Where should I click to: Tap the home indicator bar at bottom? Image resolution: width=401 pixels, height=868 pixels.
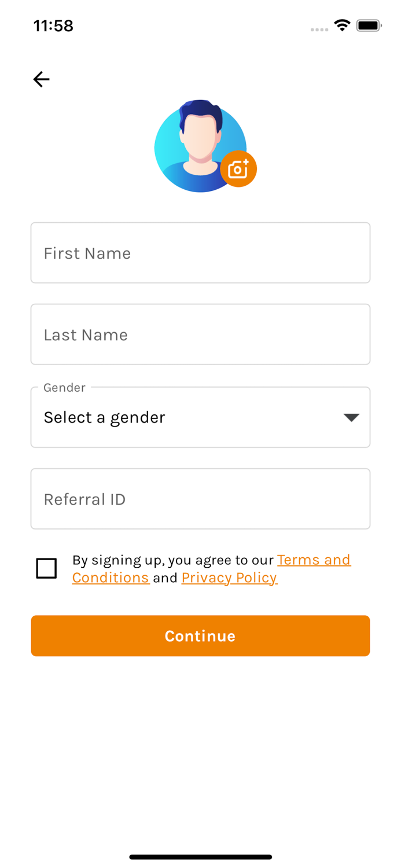pos(200,857)
